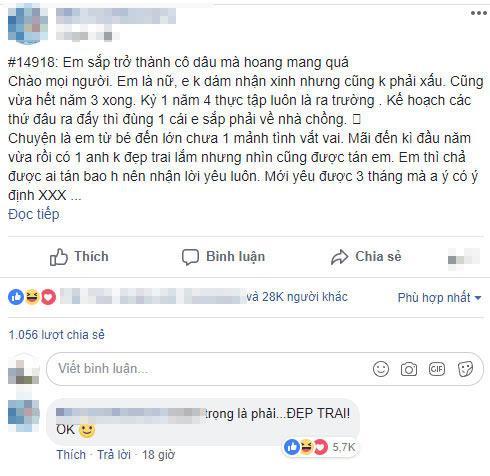Click Thích under the comment
Screen dimensions: 490x476
pos(71,455)
